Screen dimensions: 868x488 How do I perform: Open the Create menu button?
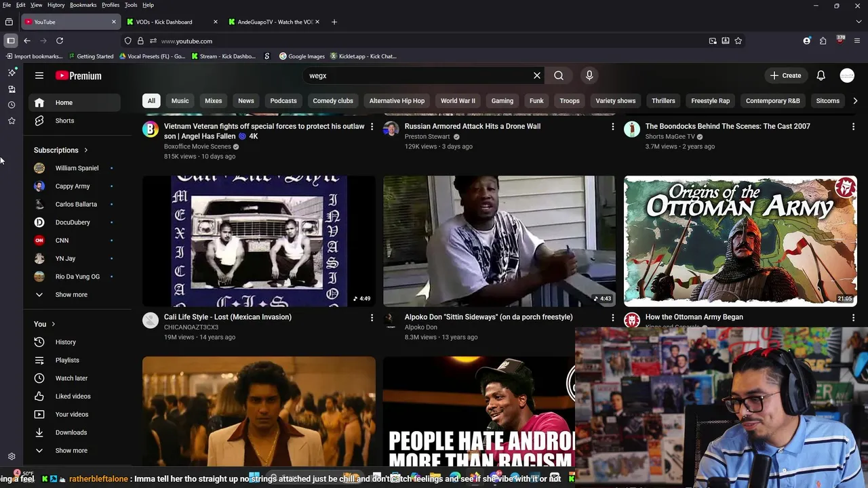click(x=786, y=76)
